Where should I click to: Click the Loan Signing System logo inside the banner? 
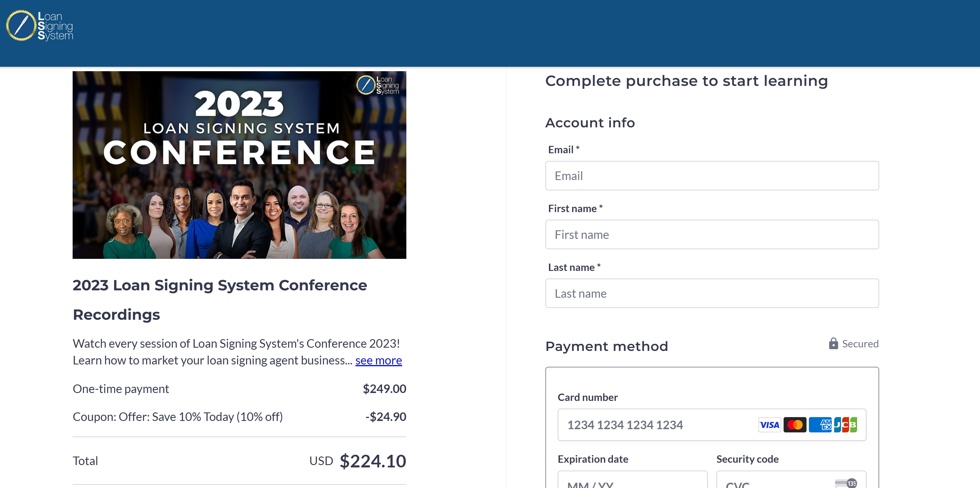point(378,85)
